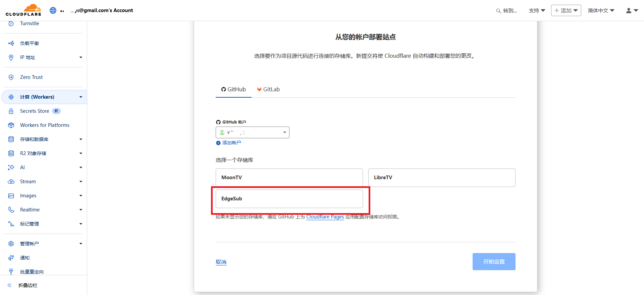Open the Cloudflare Pages link
The width and height of the screenshot is (644, 295).
pos(325,217)
